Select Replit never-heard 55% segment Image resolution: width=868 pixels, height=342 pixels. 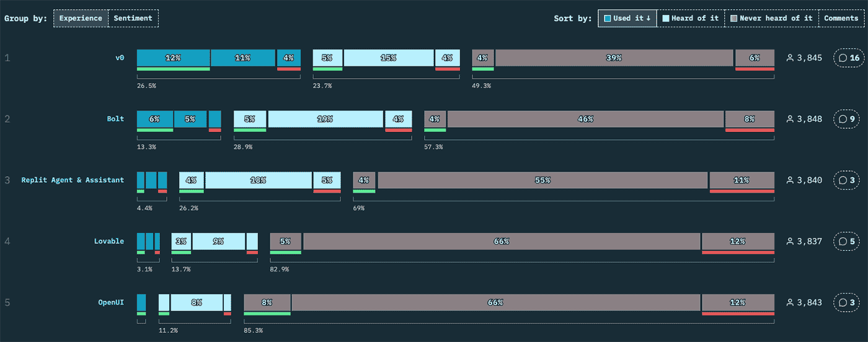[x=542, y=180]
